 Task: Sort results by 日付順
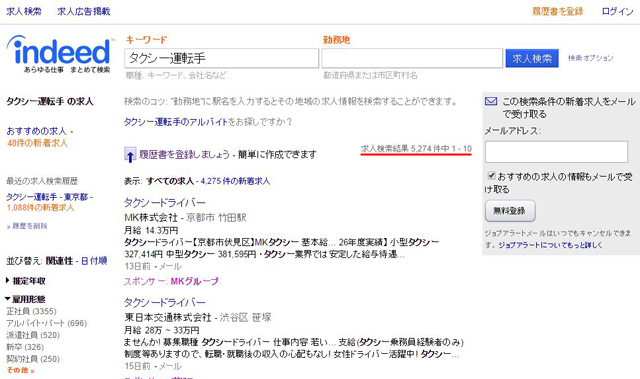click(x=94, y=261)
